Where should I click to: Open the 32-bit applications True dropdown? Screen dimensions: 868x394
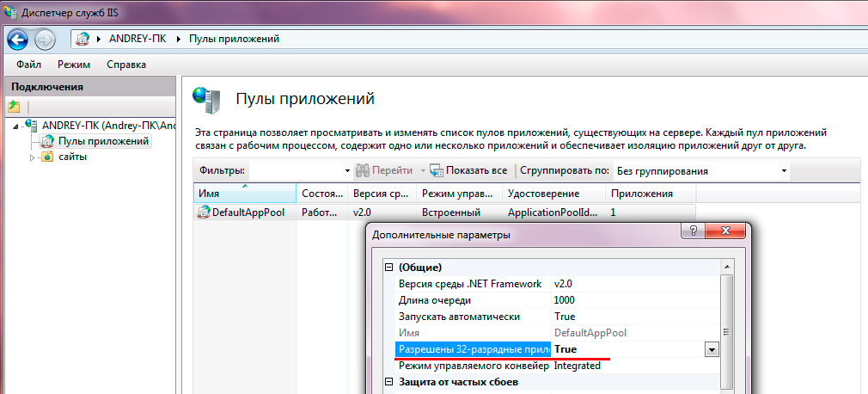(x=711, y=349)
